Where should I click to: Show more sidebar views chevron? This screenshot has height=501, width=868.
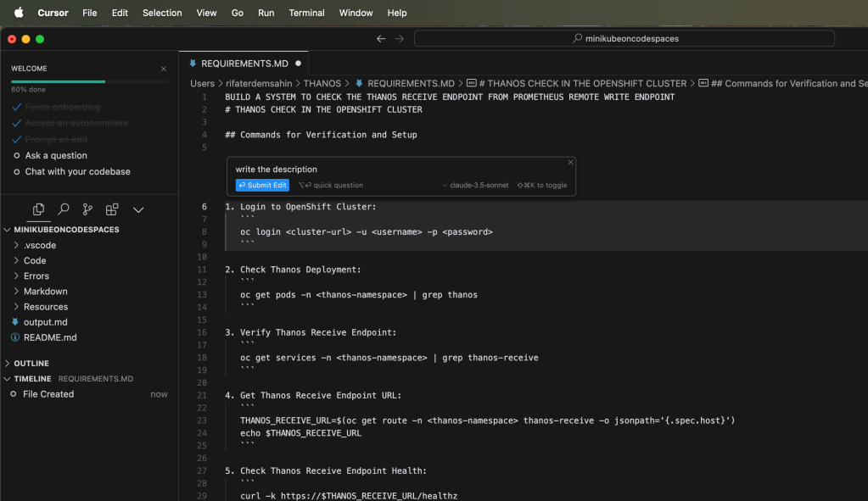138,210
